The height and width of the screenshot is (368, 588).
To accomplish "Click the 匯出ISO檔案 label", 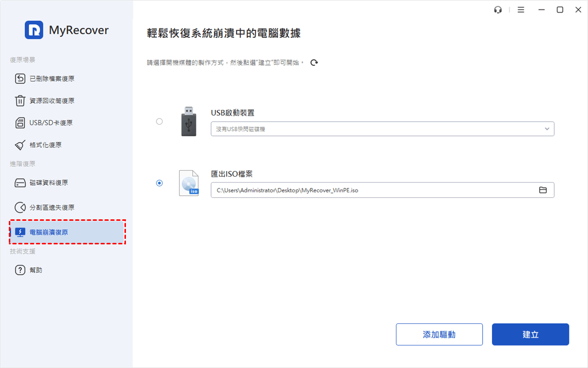I will [x=232, y=174].
